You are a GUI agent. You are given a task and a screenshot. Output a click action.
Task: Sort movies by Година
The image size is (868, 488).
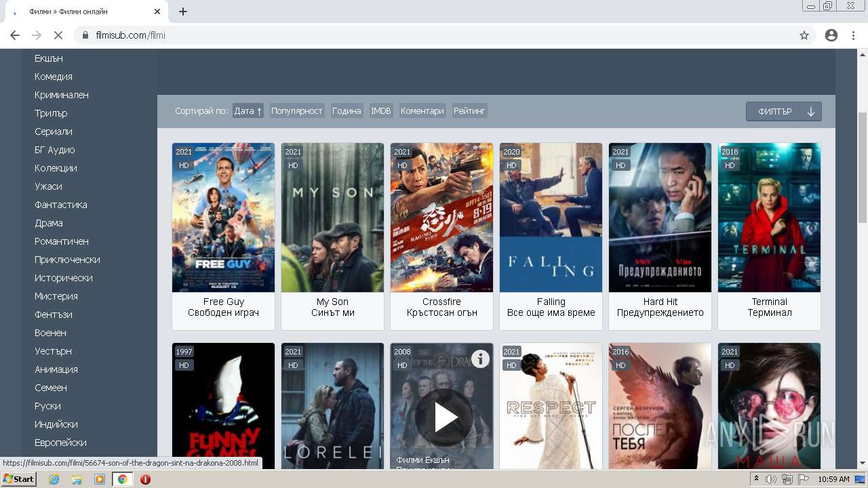click(347, 111)
